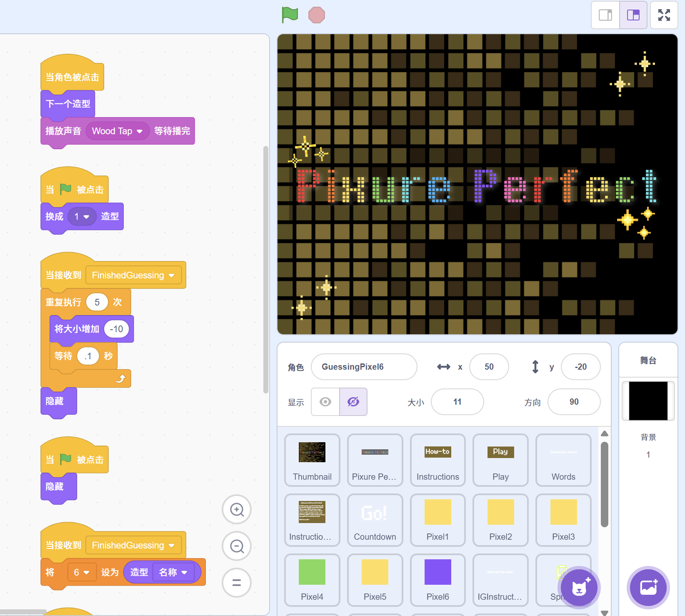Screen dimensions: 685x616
Task: Click the green flag to start project
Action: (x=290, y=15)
